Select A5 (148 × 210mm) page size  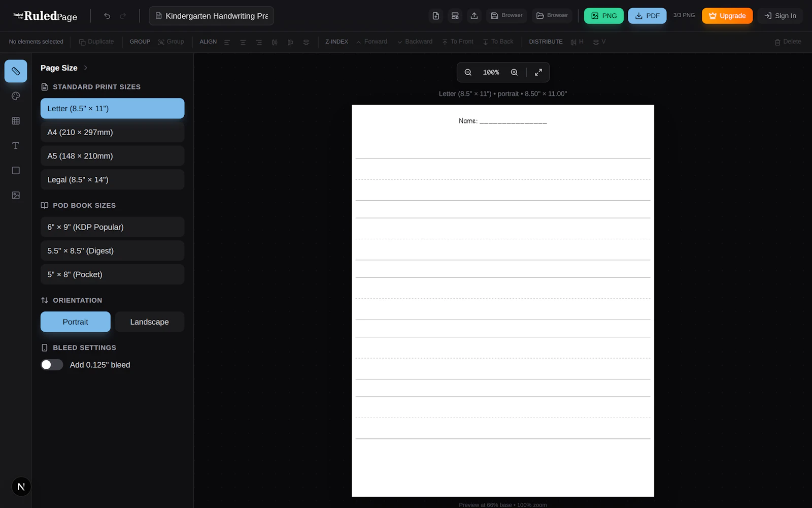click(112, 156)
